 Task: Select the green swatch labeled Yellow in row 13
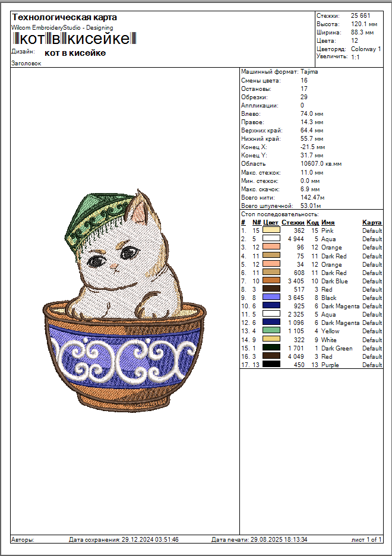tap(271, 331)
